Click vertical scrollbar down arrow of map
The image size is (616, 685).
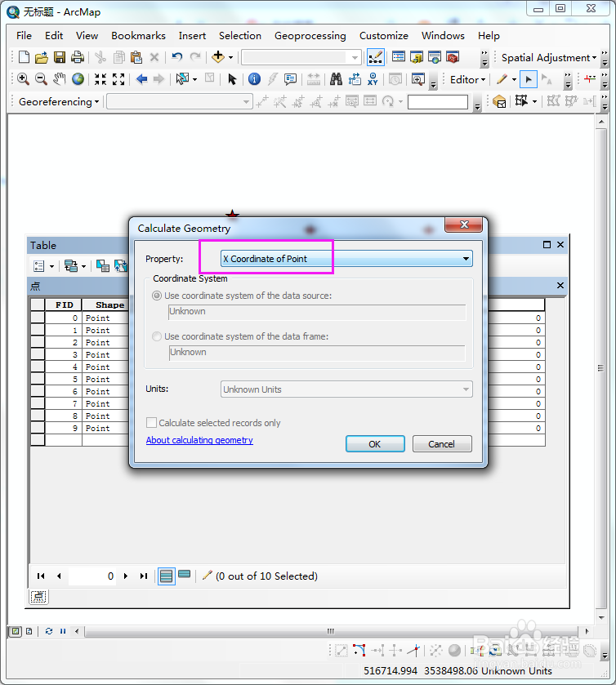[601, 617]
